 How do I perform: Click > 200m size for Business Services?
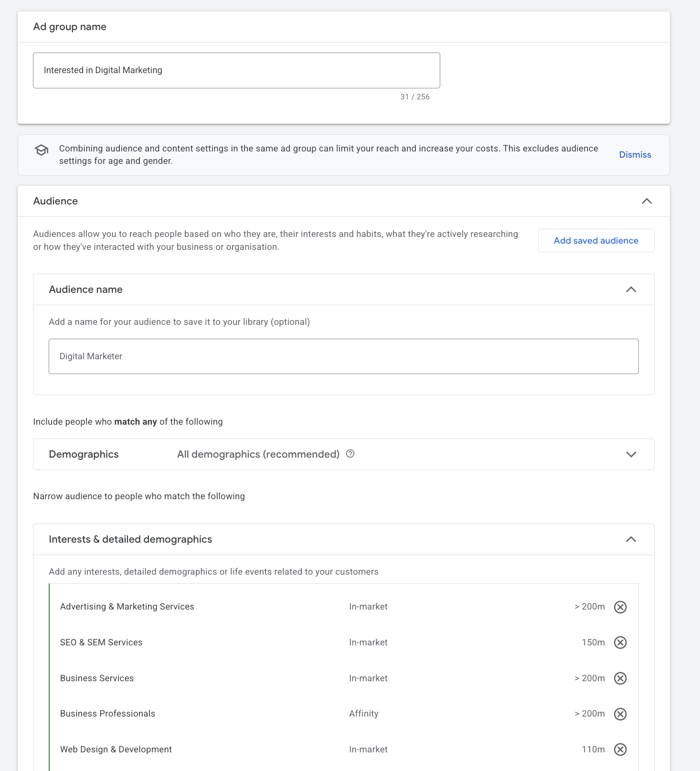coord(590,678)
